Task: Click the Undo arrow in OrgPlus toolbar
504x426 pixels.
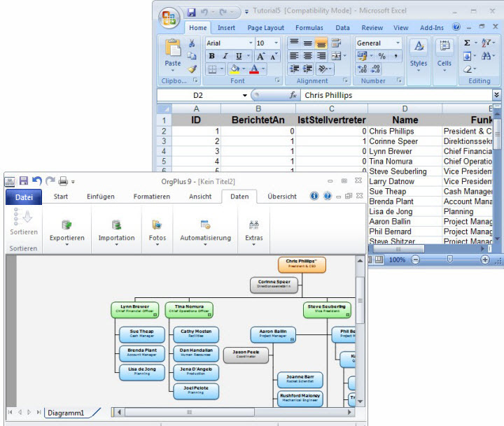Action: pyautogui.click(x=37, y=181)
